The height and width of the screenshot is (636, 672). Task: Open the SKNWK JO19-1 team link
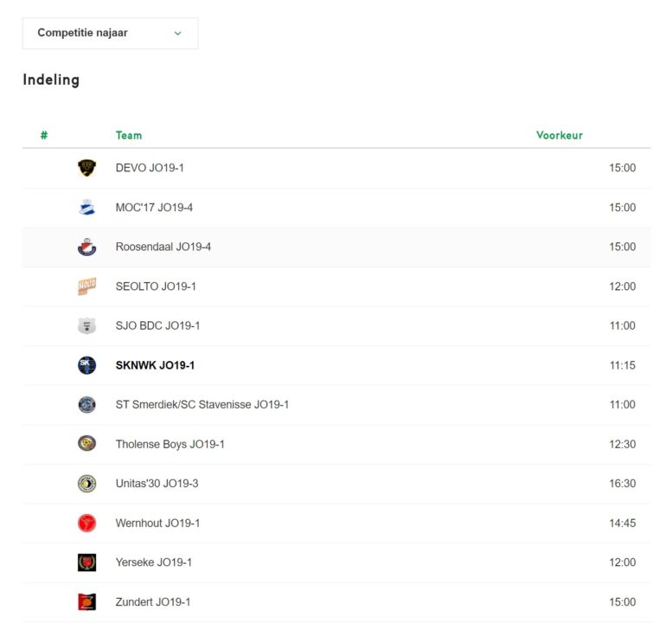point(155,365)
